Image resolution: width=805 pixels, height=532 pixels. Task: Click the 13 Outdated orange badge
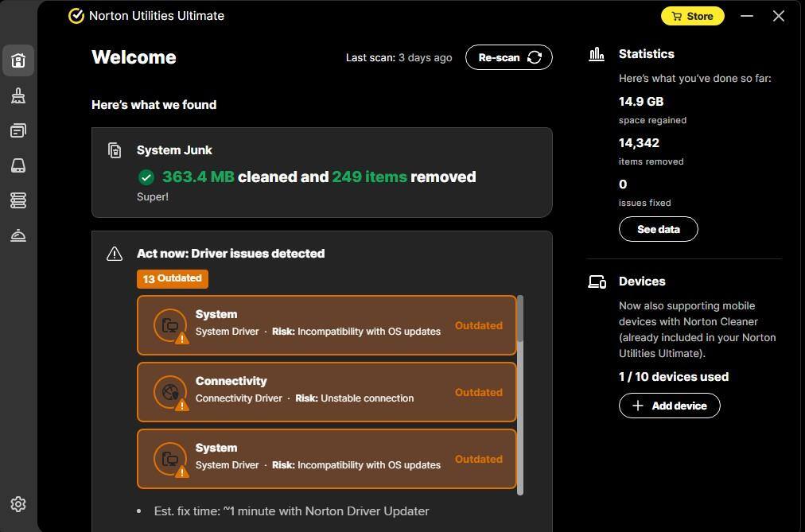click(x=172, y=278)
